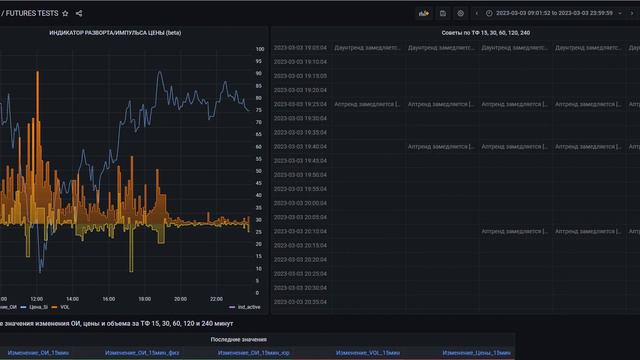Select timestamp 2023-03-03 19:20:04
640x360 pixels.
[300, 90]
